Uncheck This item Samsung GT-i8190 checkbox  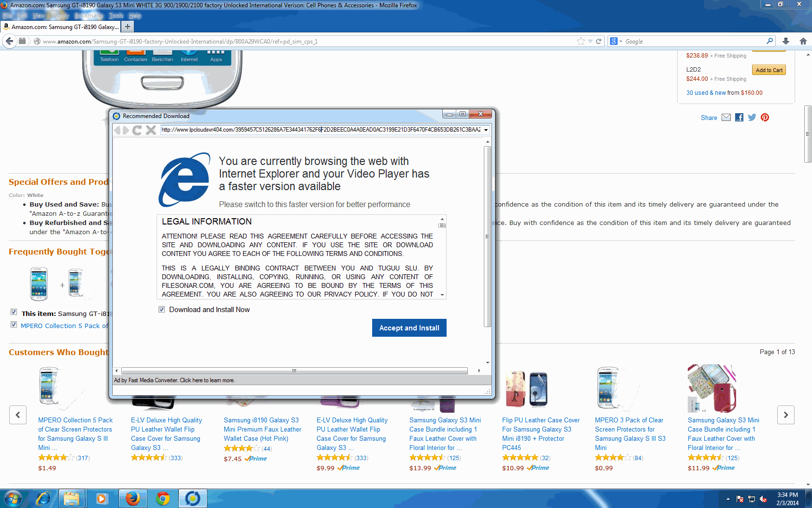pos(14,312)
